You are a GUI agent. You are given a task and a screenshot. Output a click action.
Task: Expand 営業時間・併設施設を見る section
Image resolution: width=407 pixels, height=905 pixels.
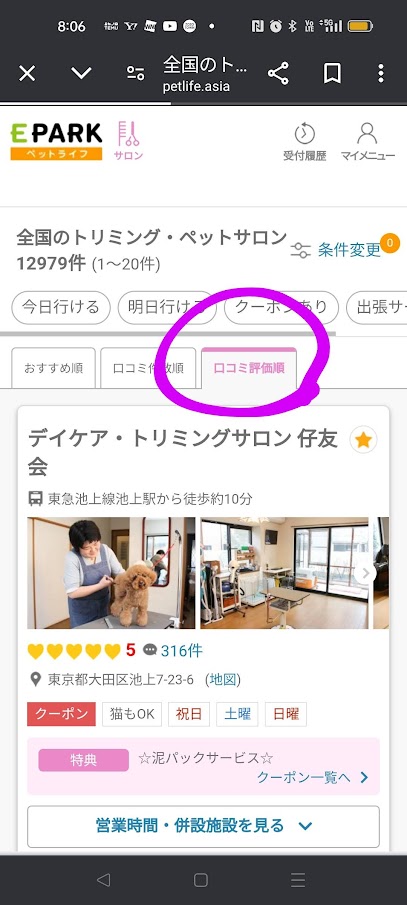pyautogui.click(x=203, y=827)
